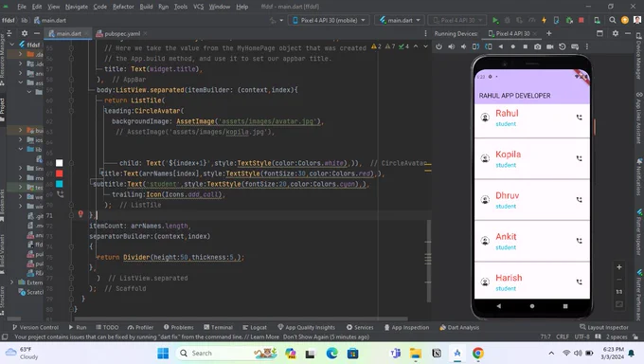Open Project panel options gear icon
The width and height of the screenshot is (644, 364).
[25, 33]
